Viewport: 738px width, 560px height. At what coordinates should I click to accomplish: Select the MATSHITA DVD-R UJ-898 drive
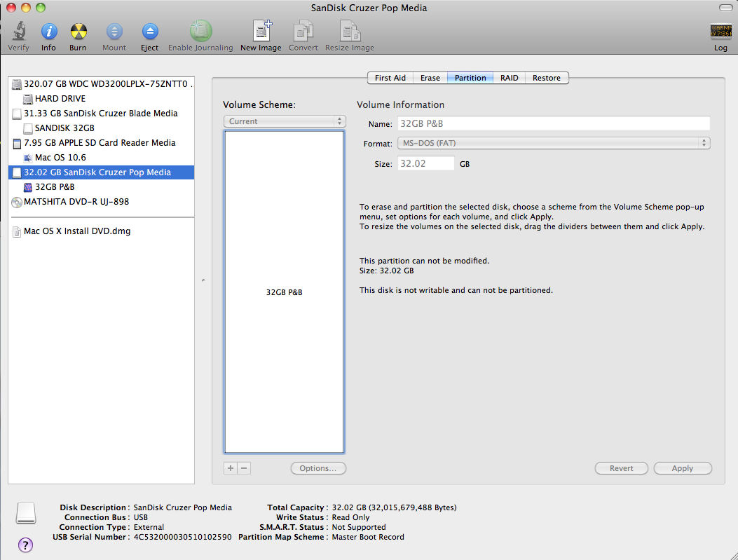coord(101,201)
